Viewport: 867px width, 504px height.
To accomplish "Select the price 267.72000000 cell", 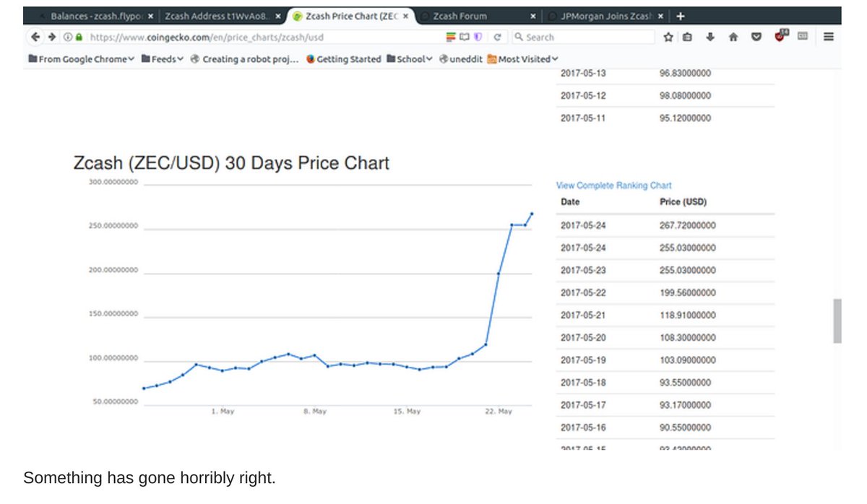I will tap(688, 225).
